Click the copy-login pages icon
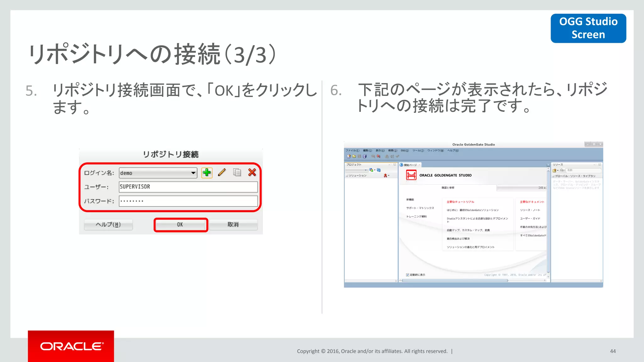644x362 pixels. coord(237,172)
